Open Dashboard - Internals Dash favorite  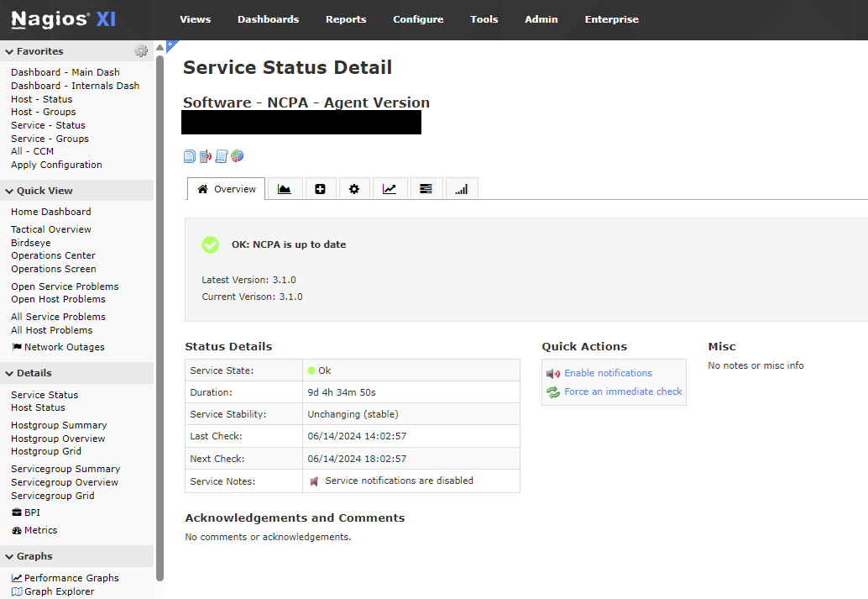pyautogui.click(x=76, y=86)
